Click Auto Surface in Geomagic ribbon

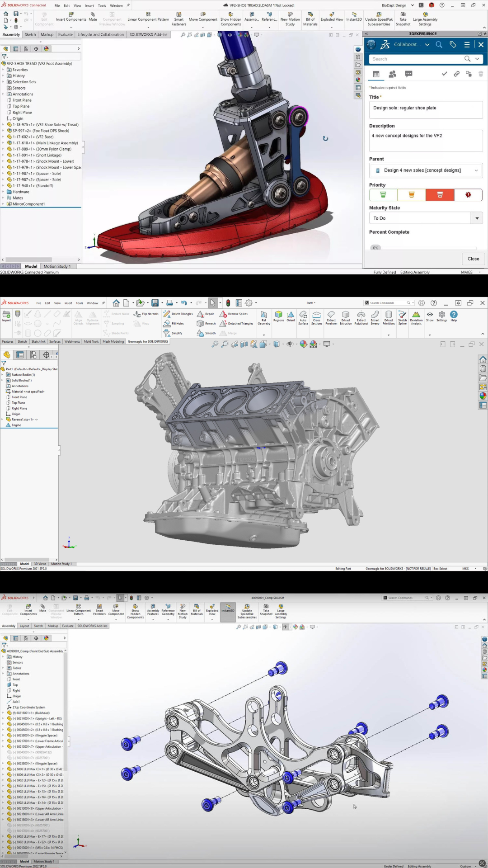303,318
